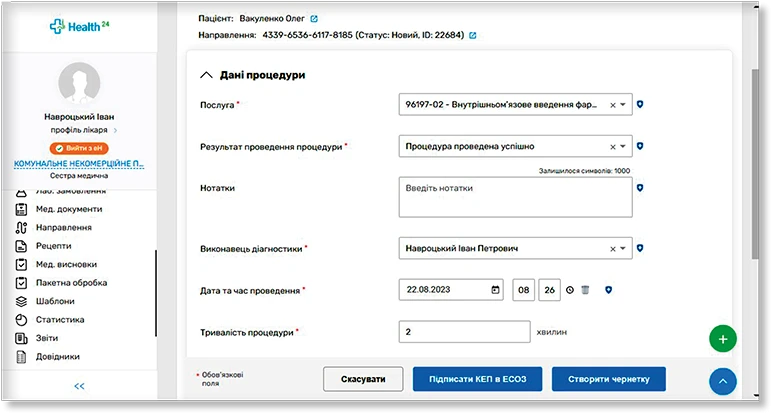Image resolution: width=773 pixels, height=415 pixels.
Task: Click the minutes field 26
Action: click(x=550, y=290)
